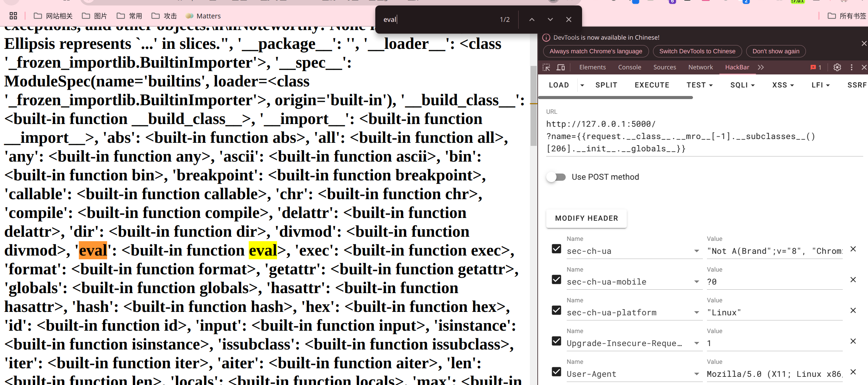Toggle the device toolbar icon
Image resolution: width=868 pixels, height=385 pixels.
click(561, 67)
